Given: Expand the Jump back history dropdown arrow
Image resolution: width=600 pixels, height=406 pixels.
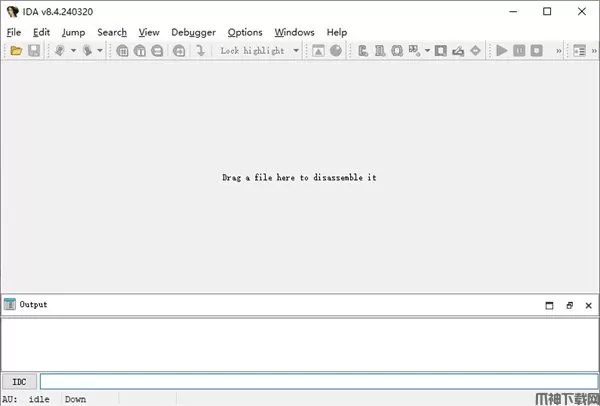Looking at the screenshot, I should (73, 51).
